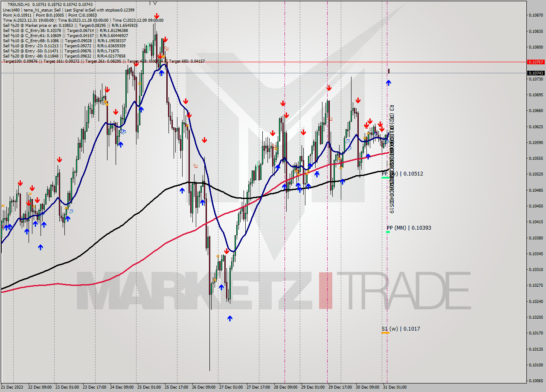Click the 25 Dec 01:00 time label
546x392 pixels.
148,387
